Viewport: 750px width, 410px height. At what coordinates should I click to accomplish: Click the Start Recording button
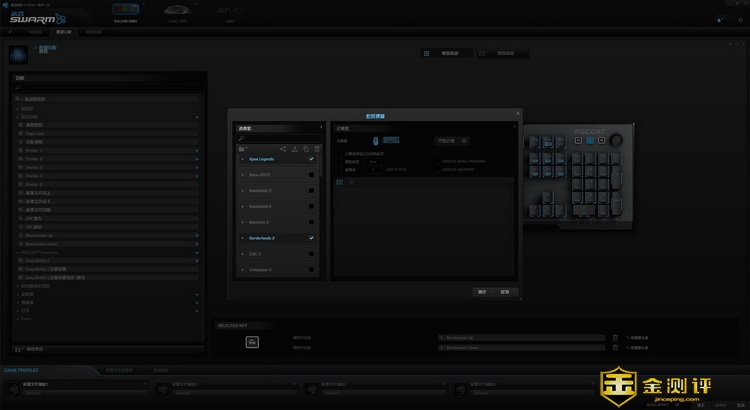coord(391,141)
